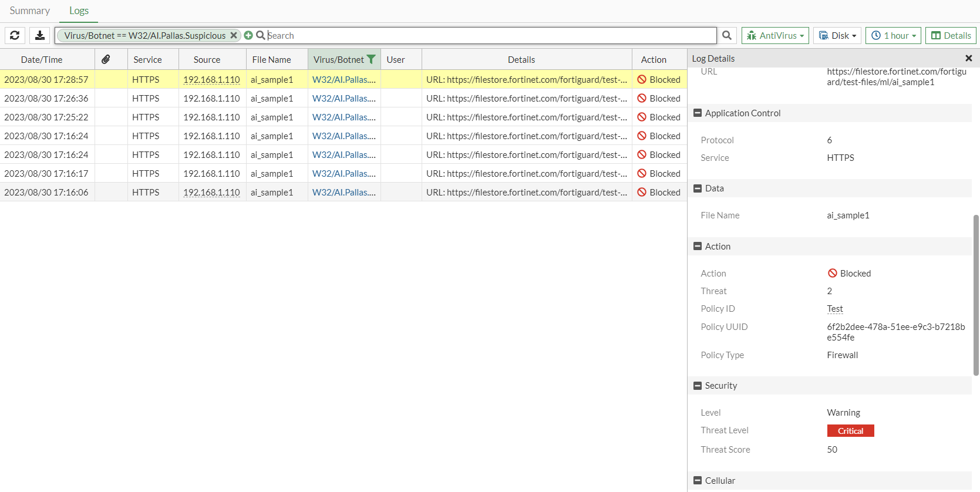Switch to the Summary tab

pyautogui.click(x=29, y=11)
